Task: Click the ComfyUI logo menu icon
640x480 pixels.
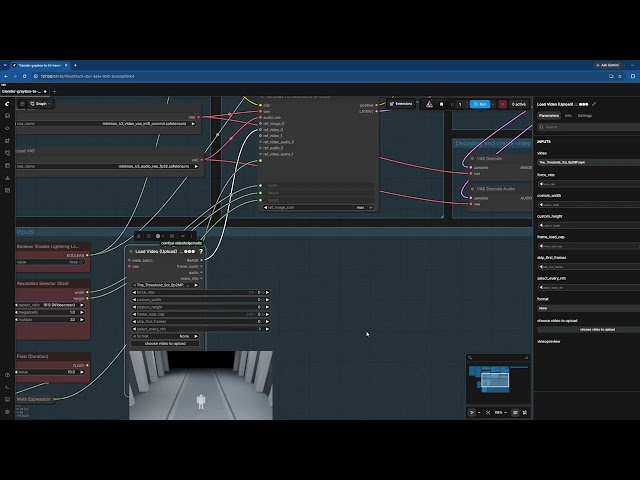Action: coord(7,104)
